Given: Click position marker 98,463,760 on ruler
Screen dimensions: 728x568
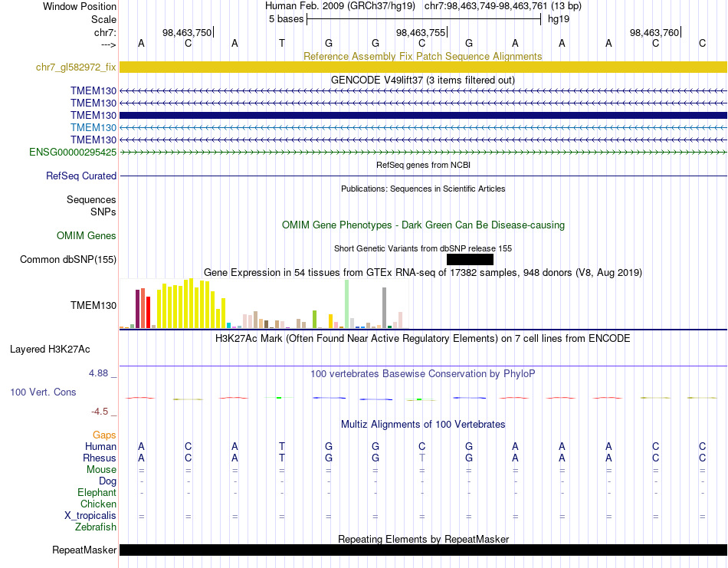Looking at the screenshot, I should [654, 32].
